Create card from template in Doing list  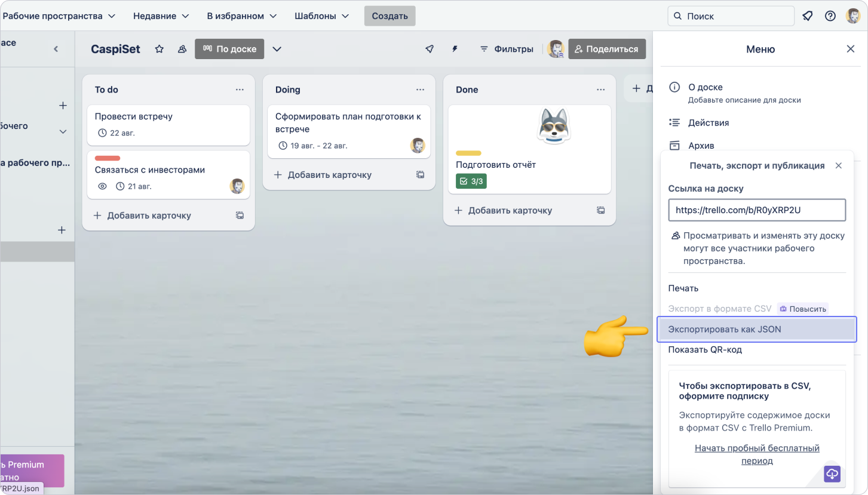420,175
